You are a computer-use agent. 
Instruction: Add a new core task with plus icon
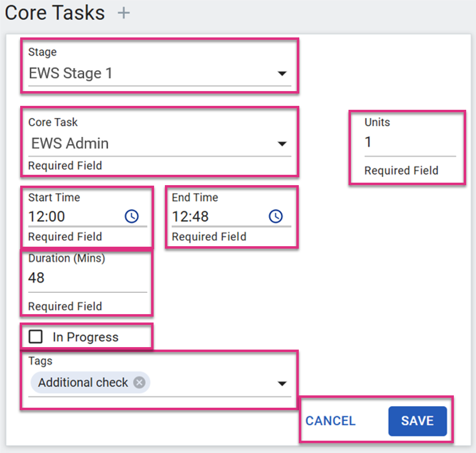124,13
